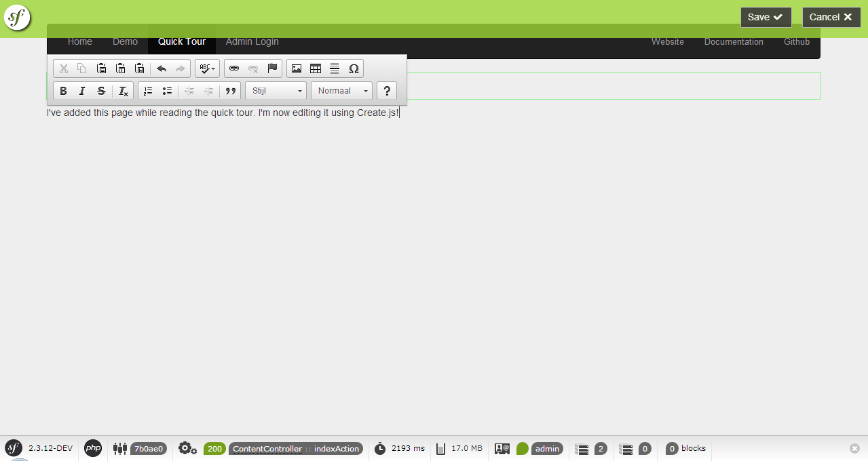Open the ABC spell check dropdown
This screenshot has height=461, width=868.
[208, 68]
